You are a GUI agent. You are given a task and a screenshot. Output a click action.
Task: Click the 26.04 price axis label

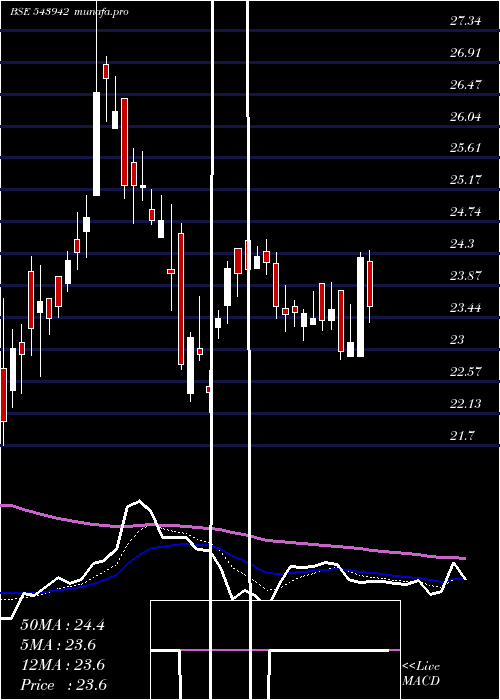(465, 117)
